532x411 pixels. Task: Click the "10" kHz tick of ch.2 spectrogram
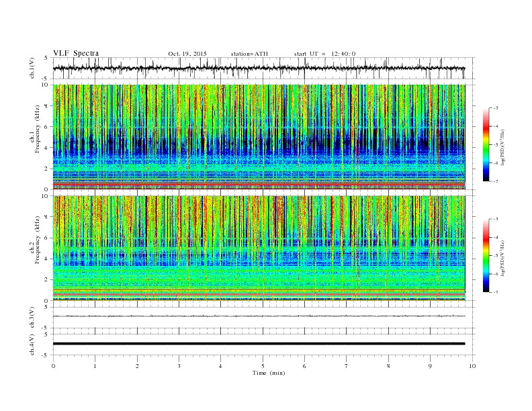pos(45,196)
